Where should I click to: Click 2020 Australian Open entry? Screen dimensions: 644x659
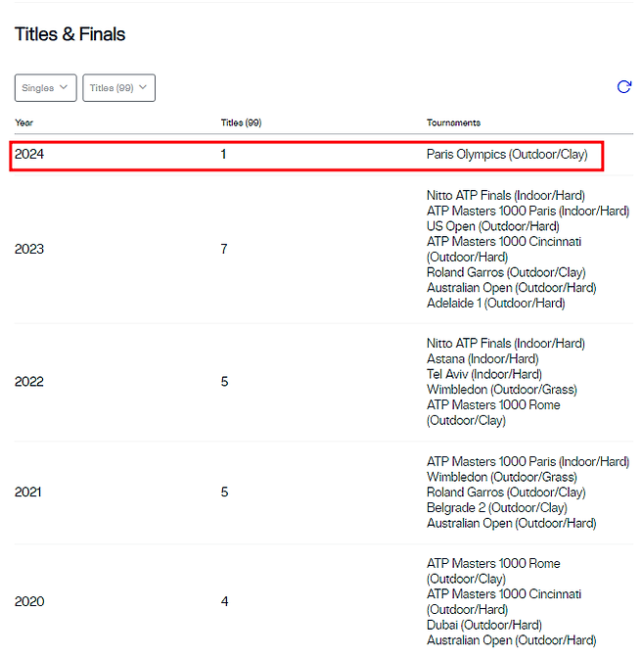point(512,640)
